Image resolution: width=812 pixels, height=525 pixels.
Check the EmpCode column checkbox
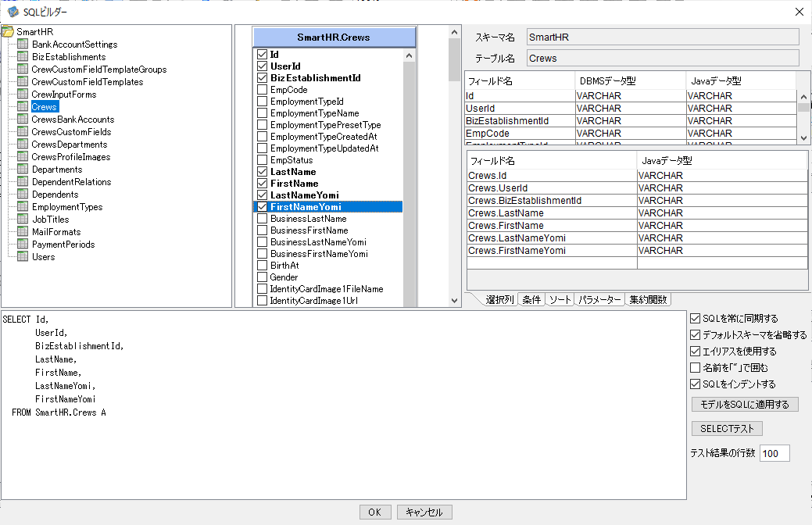263,90
